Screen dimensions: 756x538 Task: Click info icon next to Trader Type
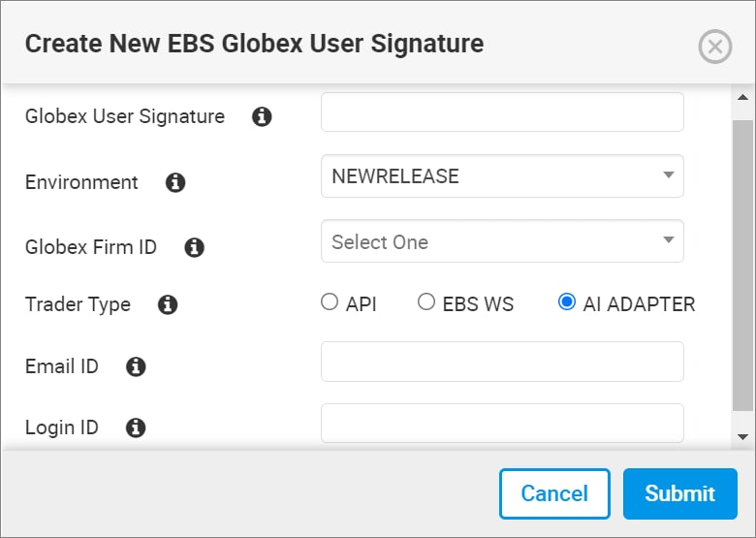168,305
